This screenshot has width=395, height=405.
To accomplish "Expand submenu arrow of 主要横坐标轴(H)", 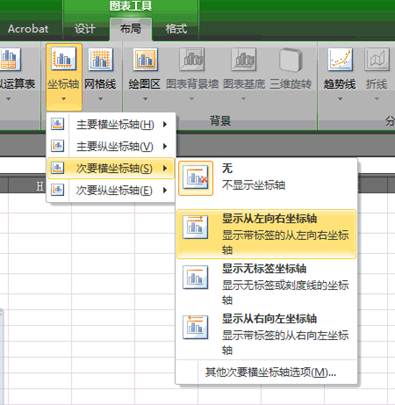I will pyautogui.click(x=165, y=124).
